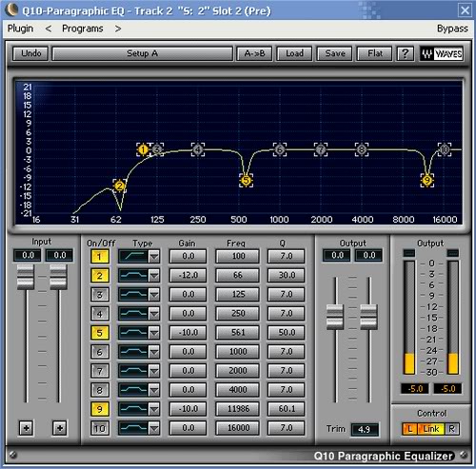Viewport: 476px width, 469px height.
Task: Select band 2 marker on EQ graph
Action: (x=119, y=186)
